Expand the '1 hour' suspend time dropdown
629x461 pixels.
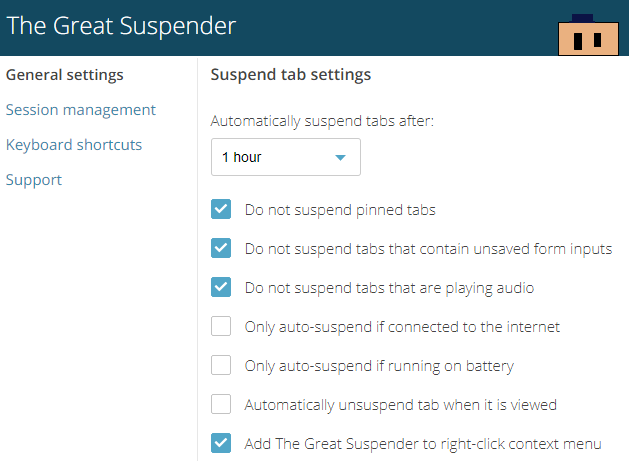click(285, 158)
